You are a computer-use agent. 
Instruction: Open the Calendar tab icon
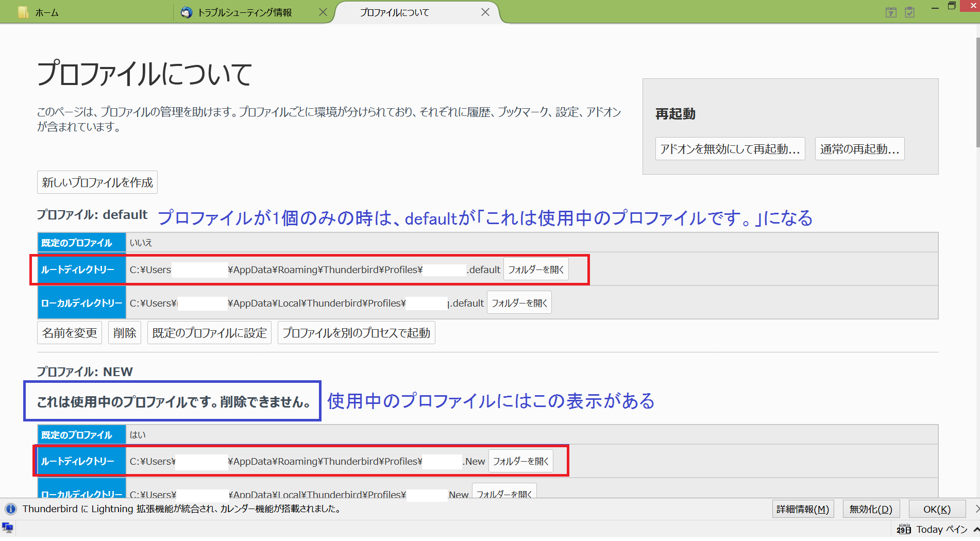(x=891, y=12)
